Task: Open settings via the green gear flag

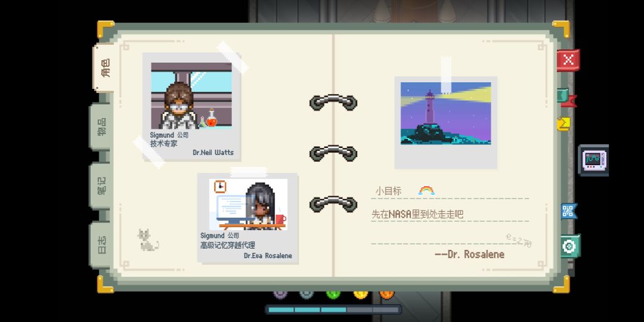Action: click(571, 246)
